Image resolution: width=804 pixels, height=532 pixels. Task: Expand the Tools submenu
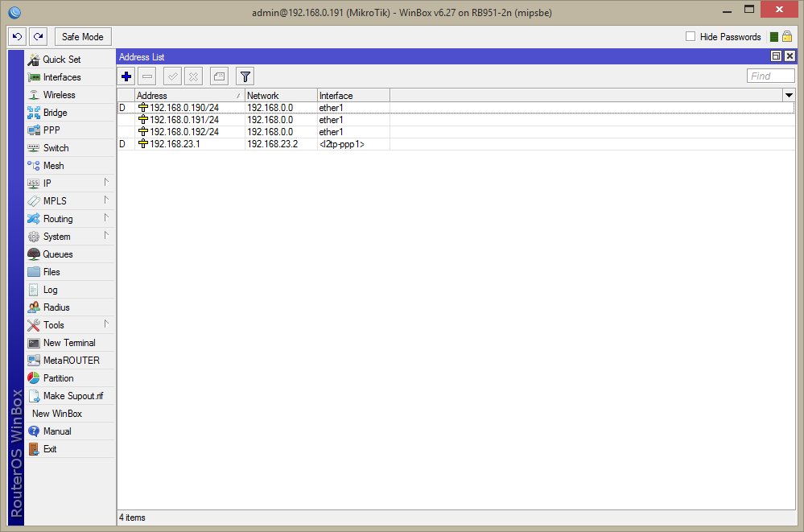(x=70, y=324)
